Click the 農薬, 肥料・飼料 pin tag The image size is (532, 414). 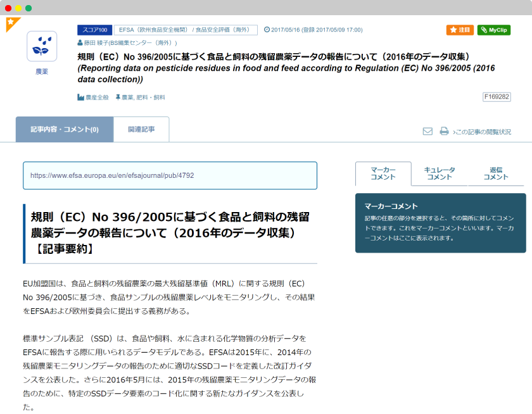pos(140,97)
